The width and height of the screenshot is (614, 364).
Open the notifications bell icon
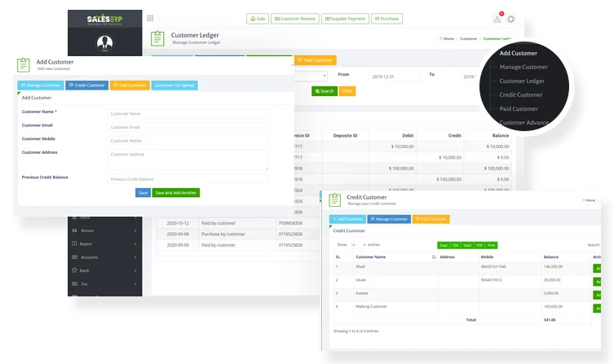click(497, 18)
